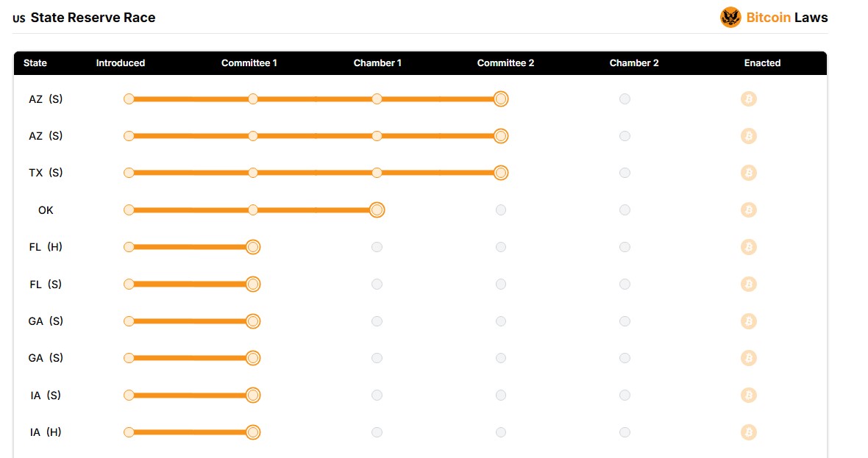Click the Introduced marker in IA (S) row

(x=129, y=395)
